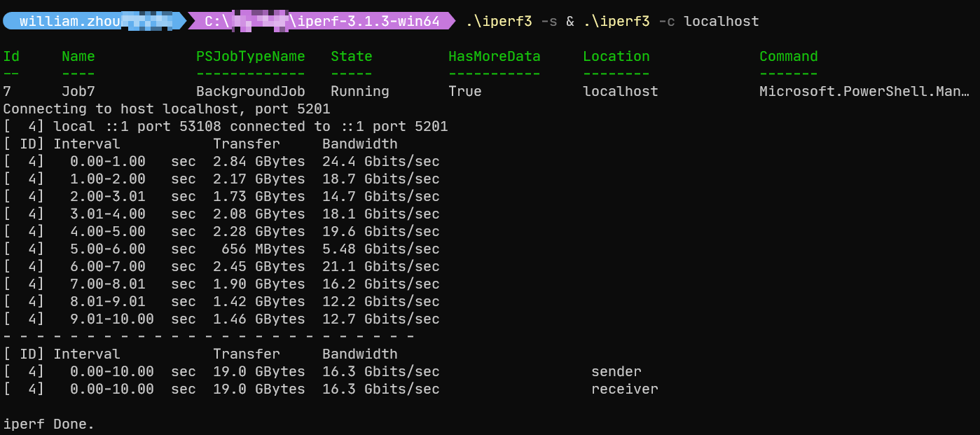This screenshot has height=435, width=980.
Task: Click the Location column header
Action: (x=616, y=56)
